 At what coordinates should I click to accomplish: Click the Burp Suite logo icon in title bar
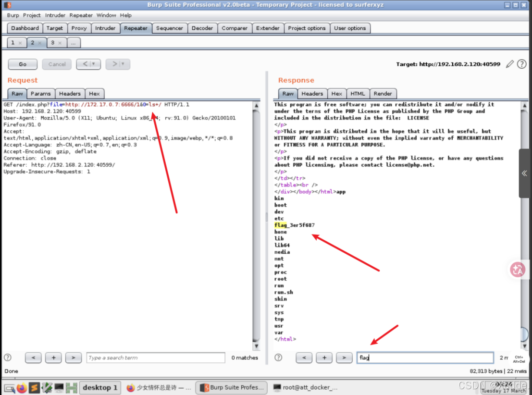click(x=8, y=5)
